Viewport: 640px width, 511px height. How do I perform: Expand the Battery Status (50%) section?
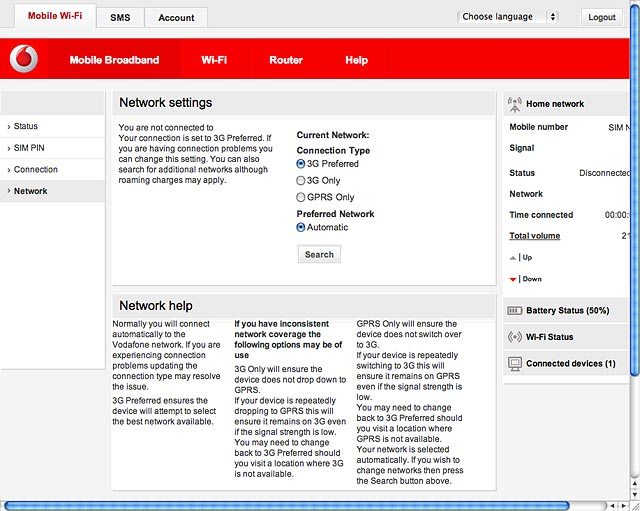coord(567,311)
